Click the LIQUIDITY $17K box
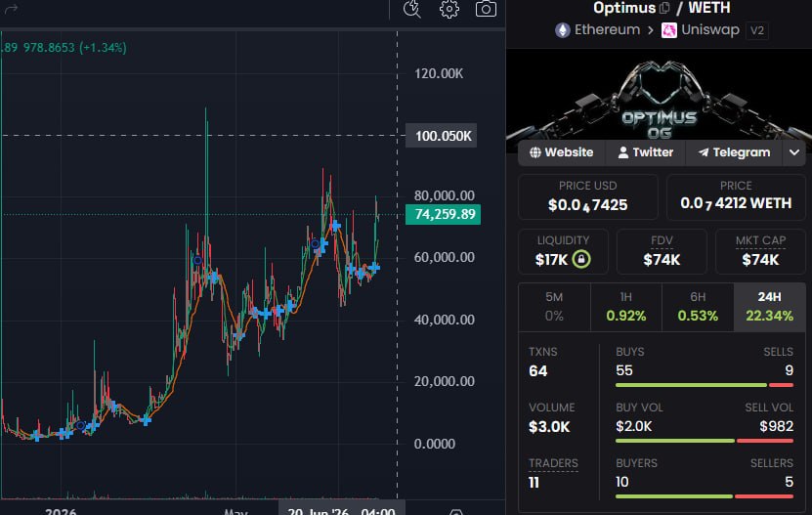 [x=563, y=251]
